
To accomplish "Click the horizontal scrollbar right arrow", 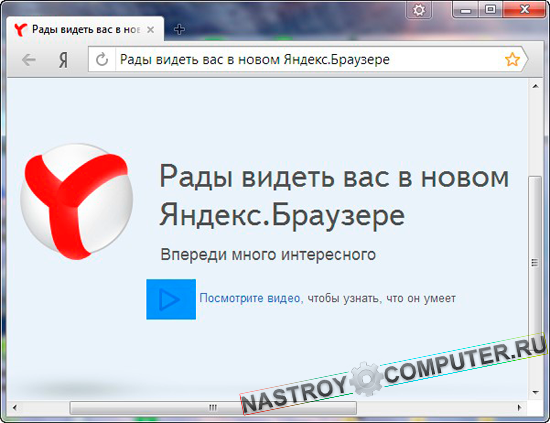I will pyautogui.click(x=519, y=408).
